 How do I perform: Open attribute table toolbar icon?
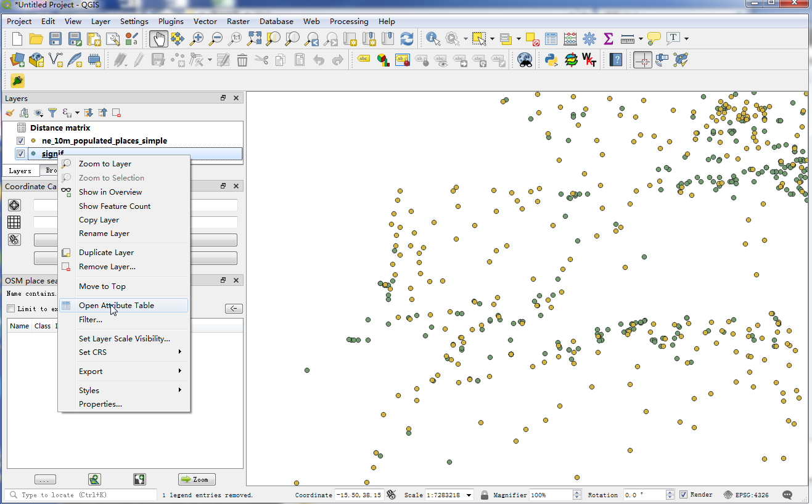tap(551, 39)
